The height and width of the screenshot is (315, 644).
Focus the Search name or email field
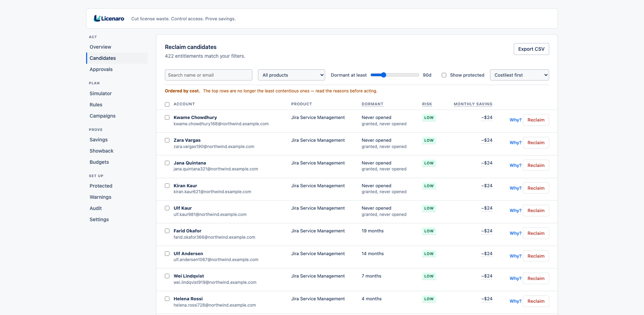click(x=209, y=75)
